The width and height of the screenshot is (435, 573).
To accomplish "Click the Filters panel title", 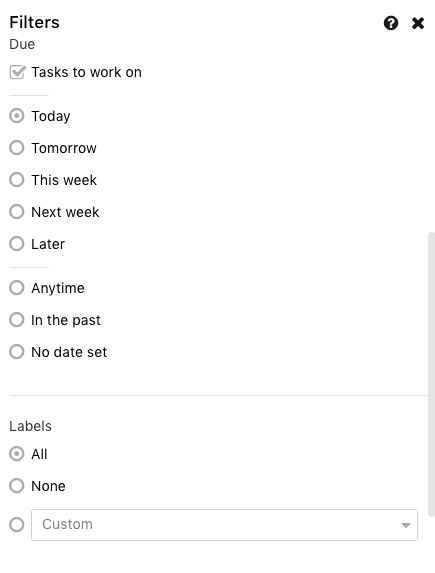I will click(x=34, y=22).
